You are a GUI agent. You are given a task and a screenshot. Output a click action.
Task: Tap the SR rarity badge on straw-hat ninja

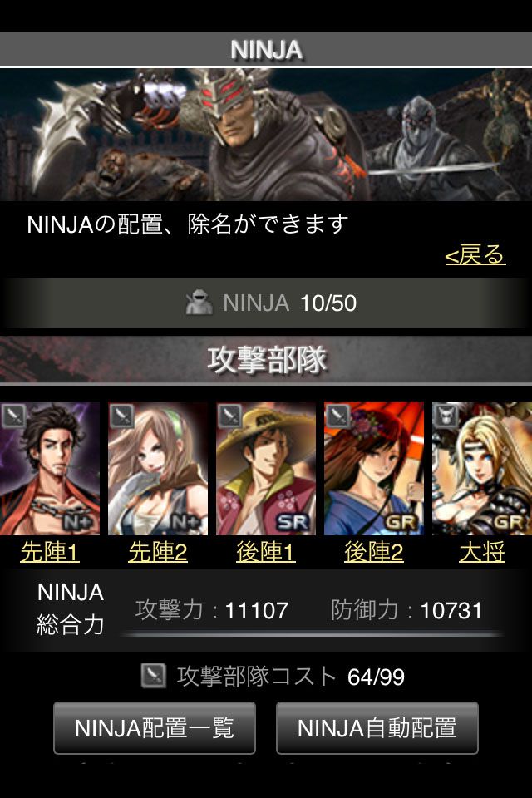(x=293, y=522)
